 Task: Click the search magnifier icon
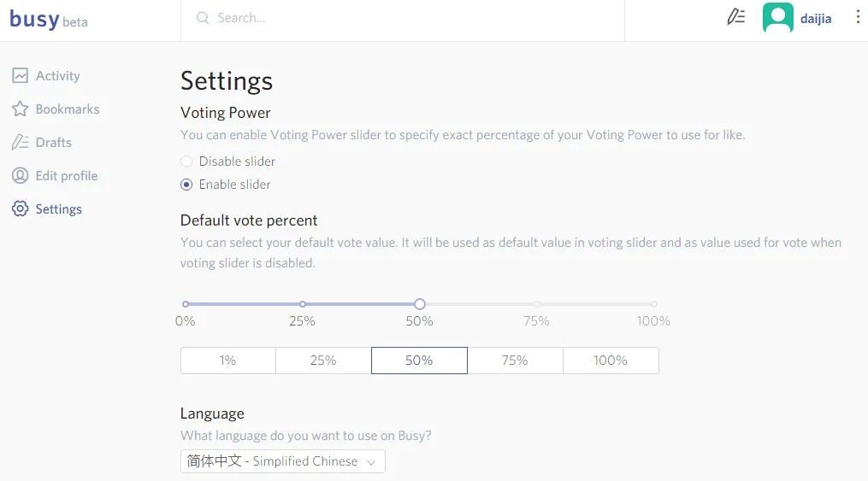click(203, 18)
